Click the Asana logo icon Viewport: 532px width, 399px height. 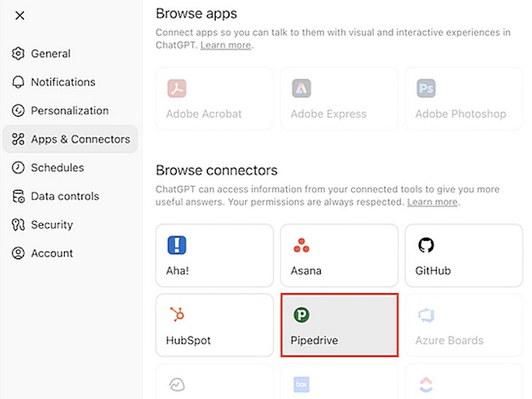(x=301, y=246)
